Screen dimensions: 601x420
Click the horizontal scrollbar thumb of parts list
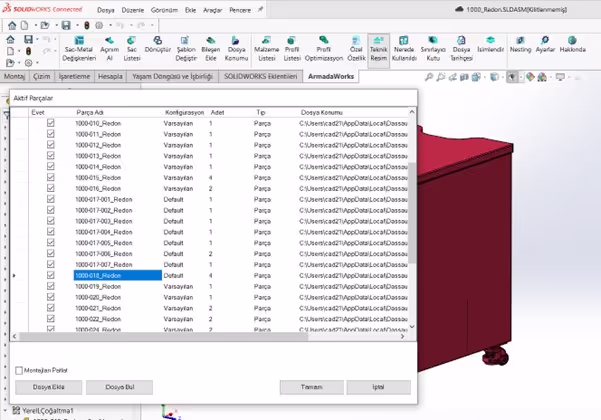coord(164,336)
